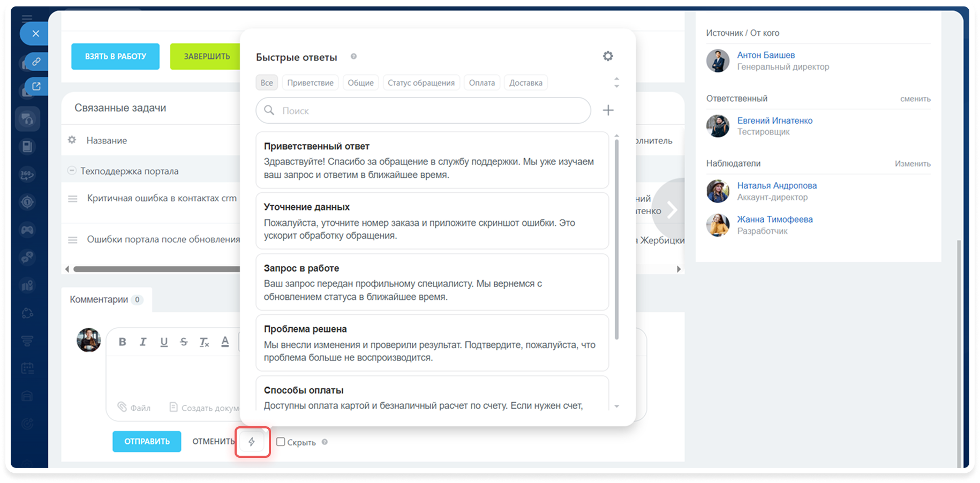The height and width of the screenshot is (483, 980).
Task: Open the Критичная ошибка в контактах crm task
Action: [x=162, y=198]
